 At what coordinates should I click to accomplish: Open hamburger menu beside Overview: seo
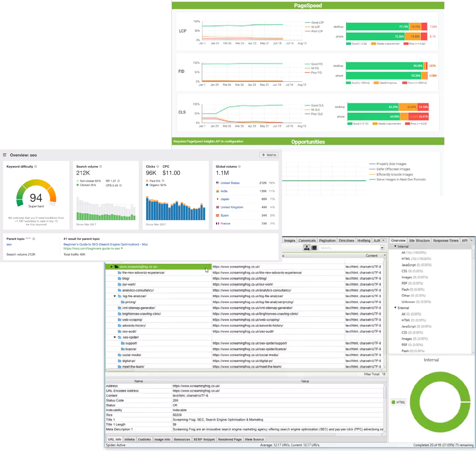tap(5, 155)
